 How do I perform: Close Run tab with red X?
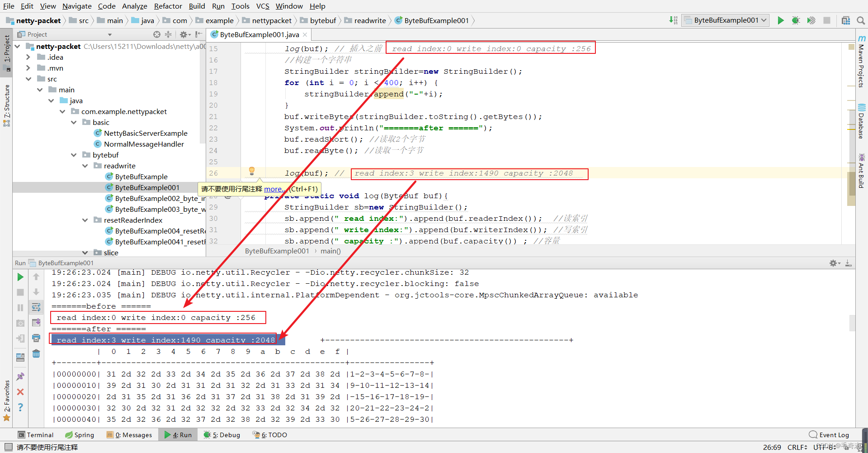pos(20,392)
